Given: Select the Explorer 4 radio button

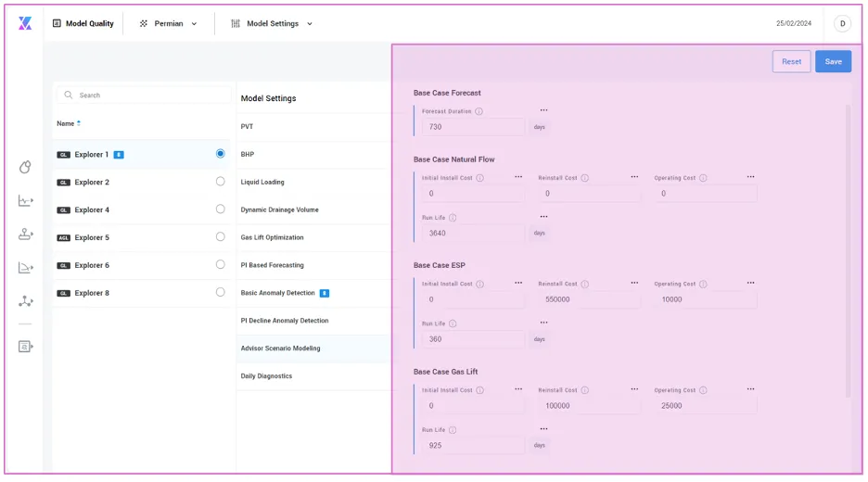Looking at the screenshot, I should coord(221,209).
